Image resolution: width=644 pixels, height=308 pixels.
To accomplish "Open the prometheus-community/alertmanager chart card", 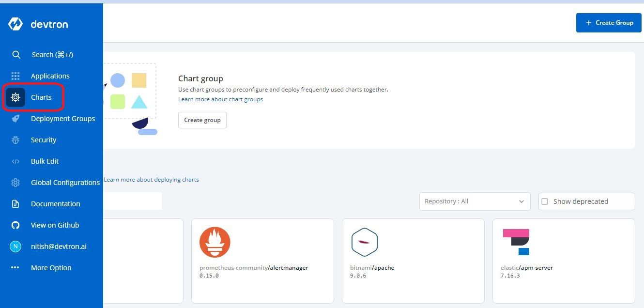I will 262,261.
